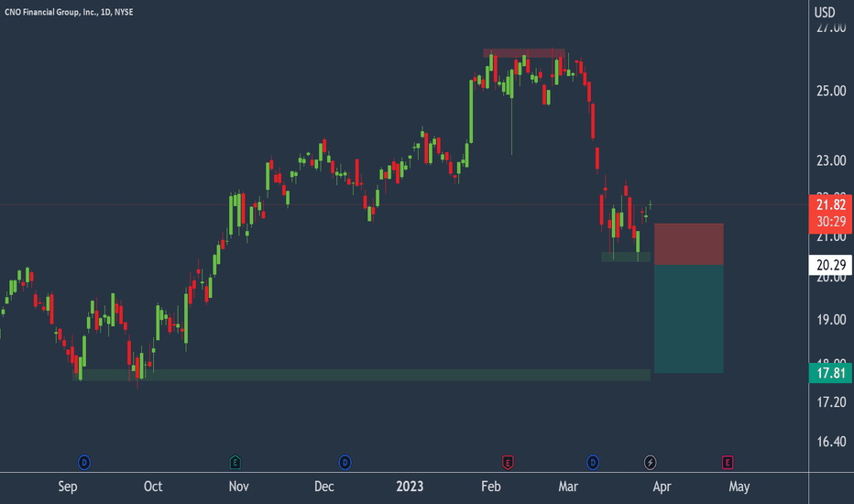
Task: Click the Oct label on time axis
Action: [153, 487]
